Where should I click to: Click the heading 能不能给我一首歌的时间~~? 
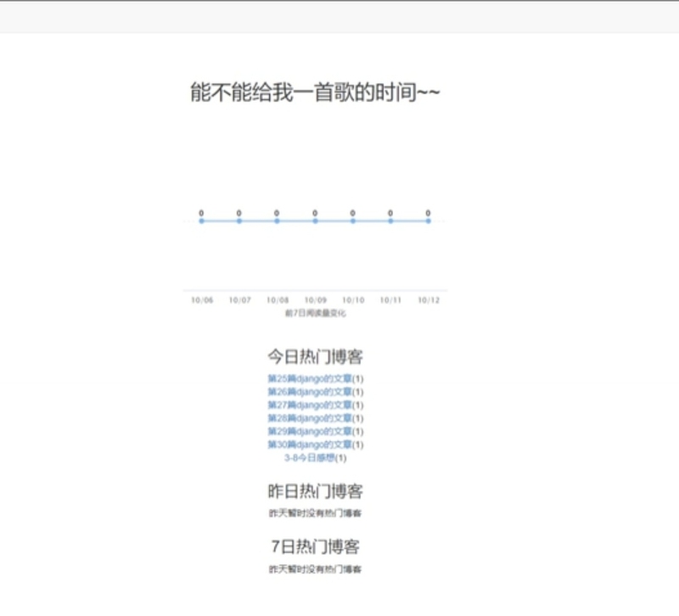[x=315, y=92]
